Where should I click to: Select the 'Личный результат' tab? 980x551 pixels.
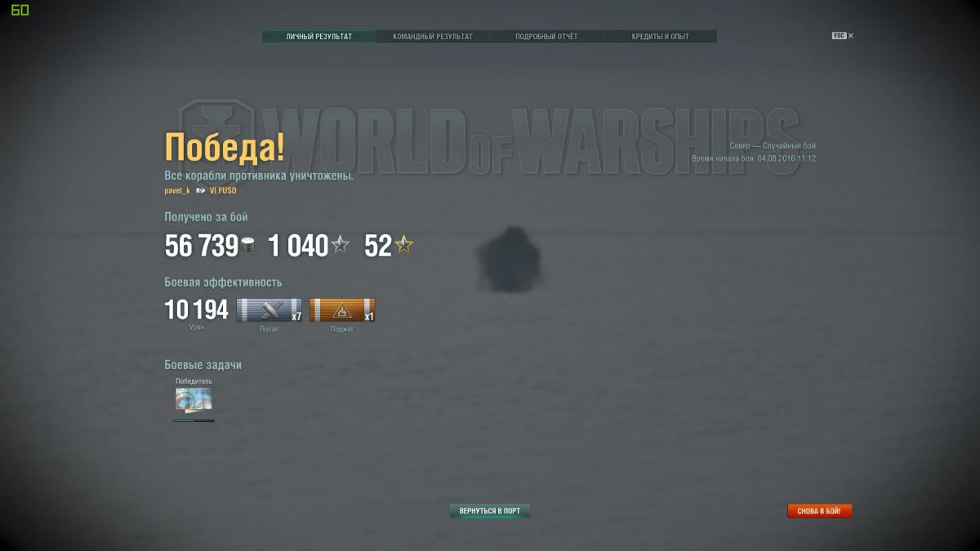pos(318,37)
